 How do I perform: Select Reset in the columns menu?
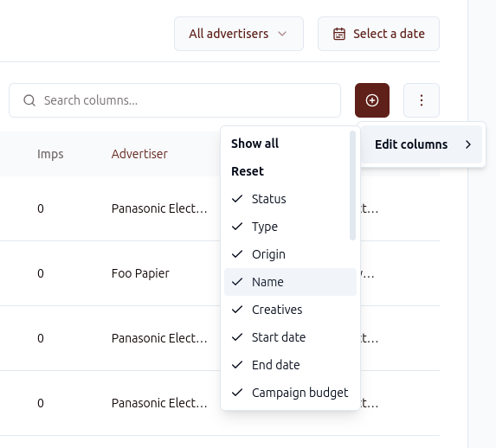coord(248,171)
